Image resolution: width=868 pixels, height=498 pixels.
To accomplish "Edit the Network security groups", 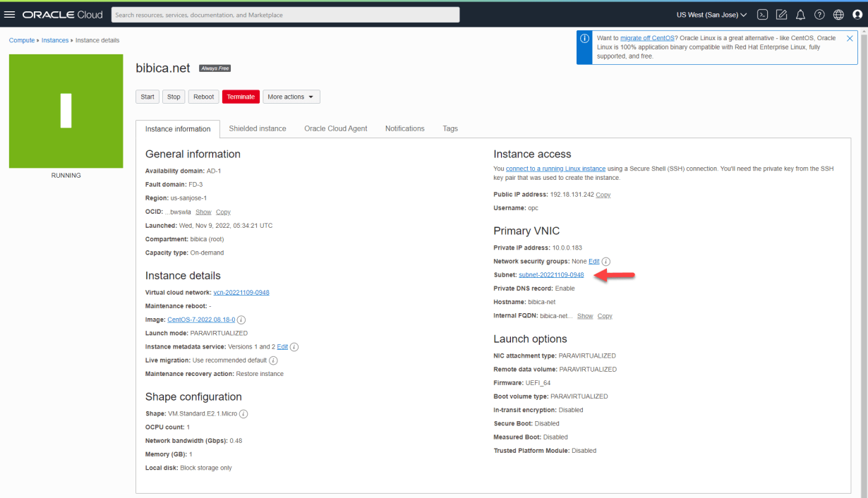I will pyautogui.click(x=594, y=262).
